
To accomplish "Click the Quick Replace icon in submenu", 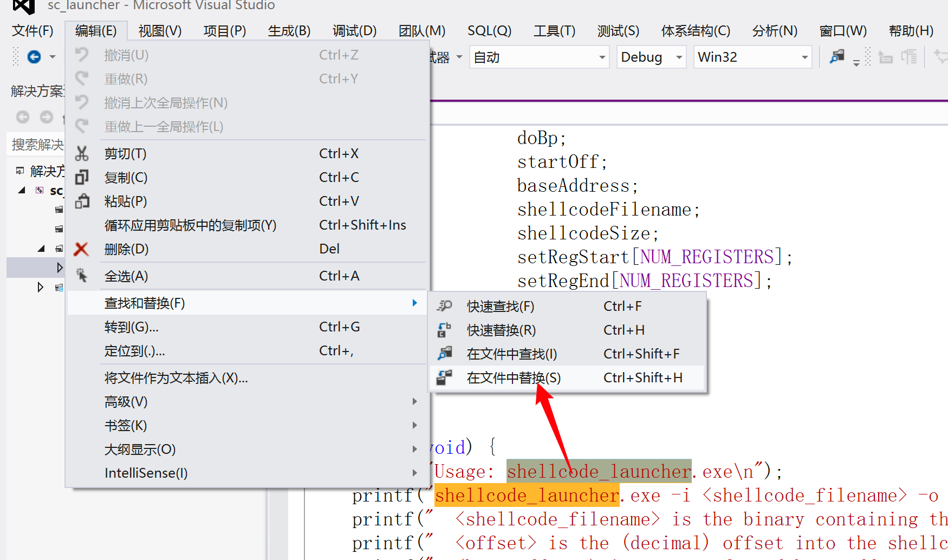I will coord(445,330).
